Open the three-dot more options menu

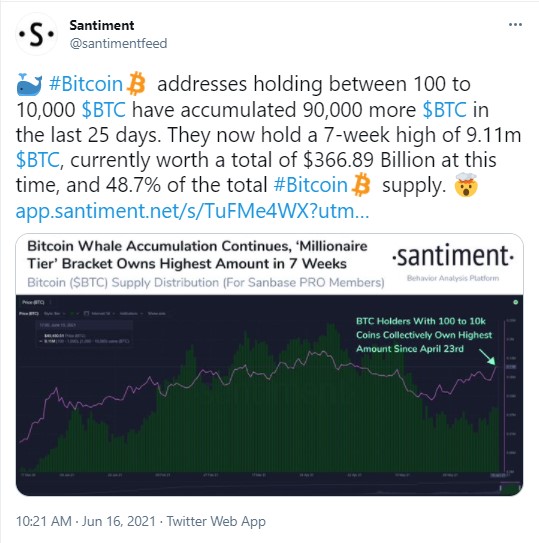pyautogui.click(x=515, y=25)
